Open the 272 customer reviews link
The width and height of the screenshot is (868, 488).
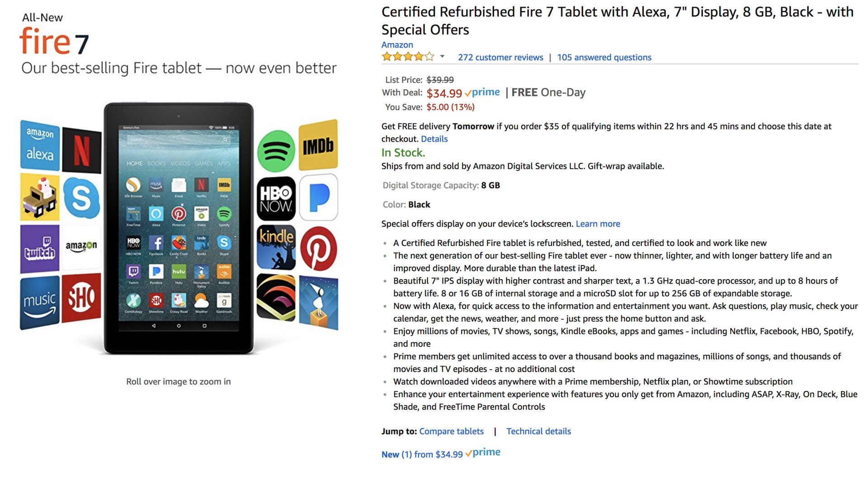tap(500, 57)
